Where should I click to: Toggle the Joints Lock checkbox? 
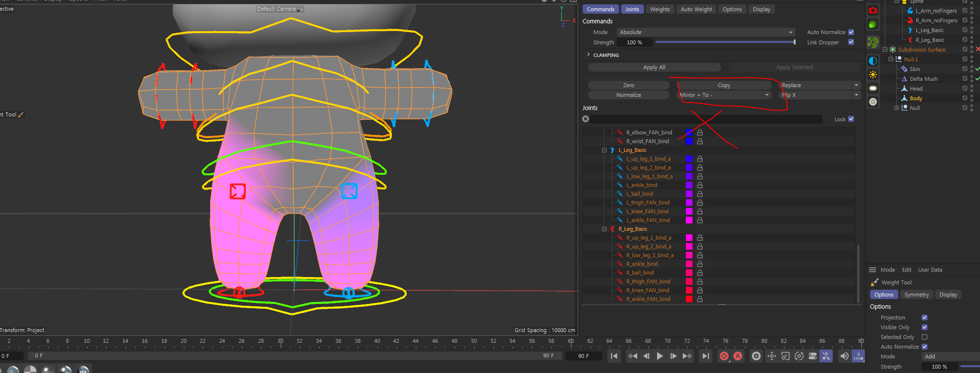tap(851, 119)
